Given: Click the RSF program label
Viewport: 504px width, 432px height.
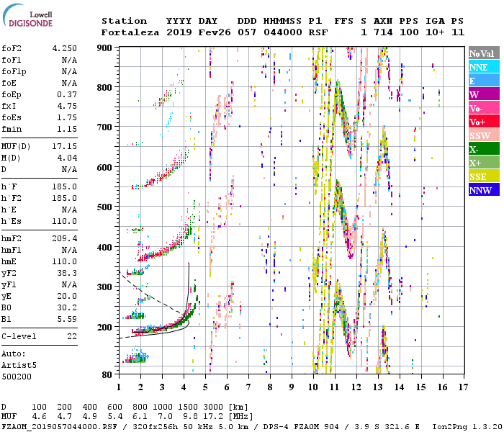Looking at the screenshot, I should 318,32.
